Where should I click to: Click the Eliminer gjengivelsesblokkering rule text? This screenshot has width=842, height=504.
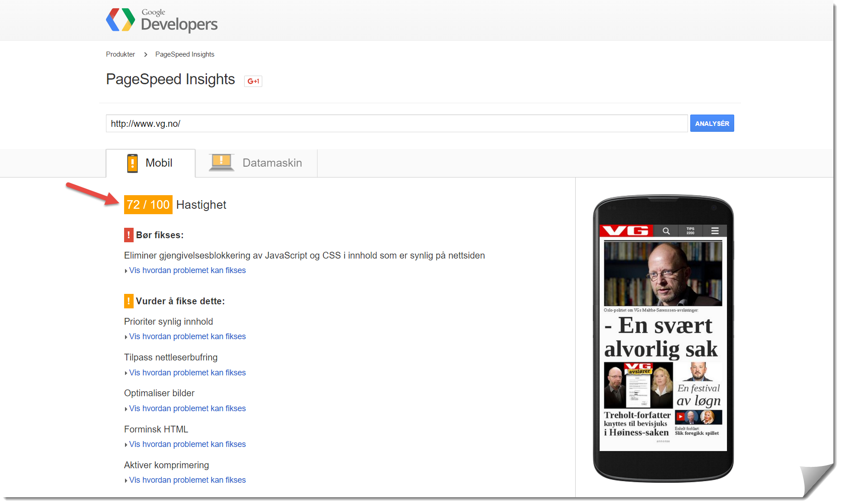click(x=304, y=255)
